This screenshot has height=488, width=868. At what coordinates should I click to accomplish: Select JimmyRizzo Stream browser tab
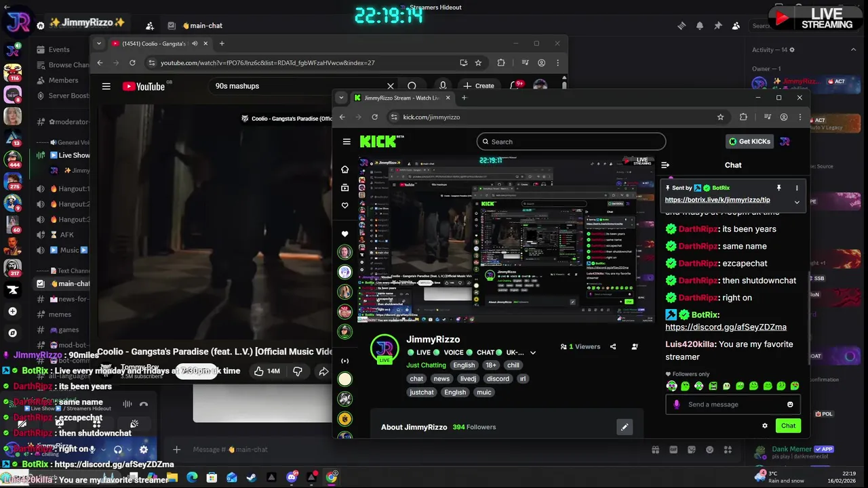click(x=401, y=98)
